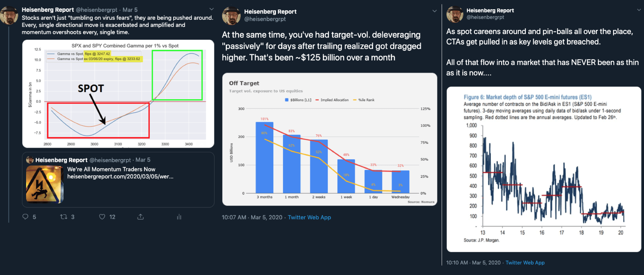Image resolution: width=644 pixels, height=275 pixels.
Task: Open the share icon under first tweet
Action: coord(141,217)
